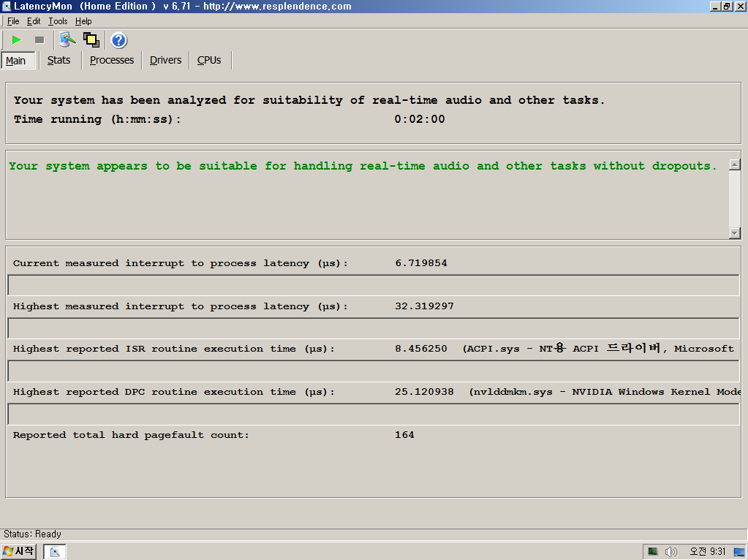The height and width of the screenshot is (560, 748).
Task: Click the green monitor tray icon
Action: click(x=653, y=552)
